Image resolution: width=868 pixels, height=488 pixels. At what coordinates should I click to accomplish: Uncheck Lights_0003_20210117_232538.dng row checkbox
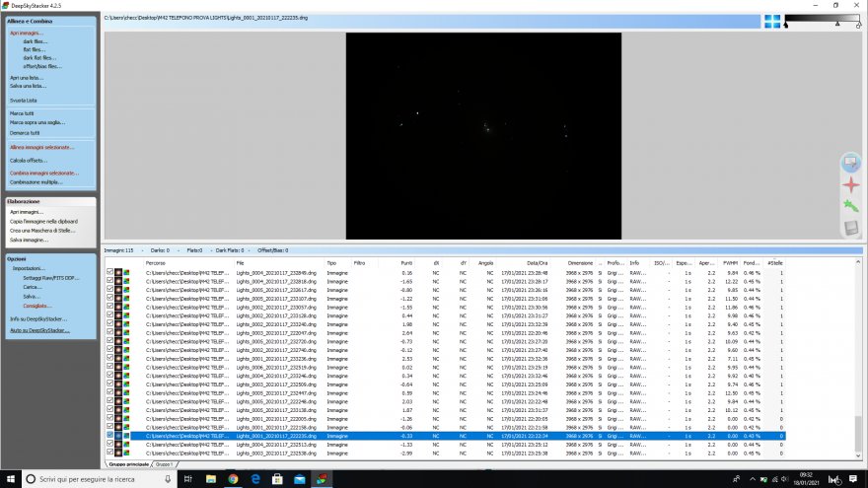point(109,453)
